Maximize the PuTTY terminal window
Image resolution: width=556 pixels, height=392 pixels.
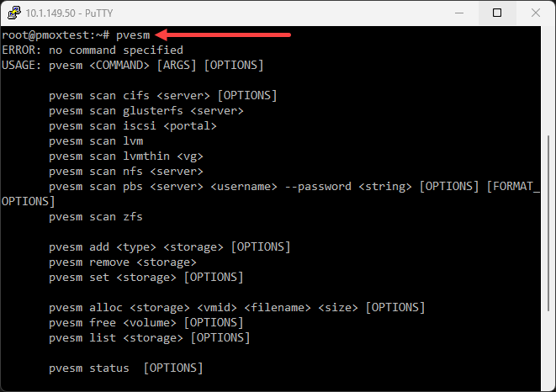[x=497, y=13]
